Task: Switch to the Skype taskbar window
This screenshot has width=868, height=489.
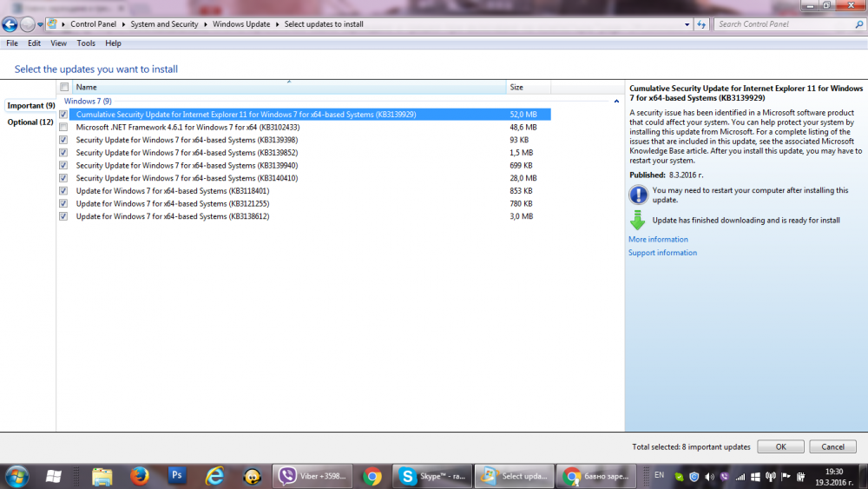Action: tap(432, 476)
